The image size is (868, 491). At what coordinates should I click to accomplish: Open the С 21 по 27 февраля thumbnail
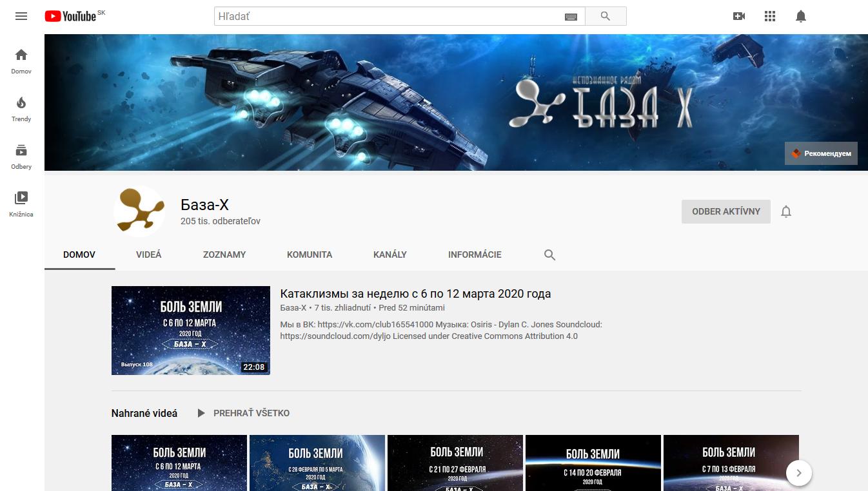[455, 463]
